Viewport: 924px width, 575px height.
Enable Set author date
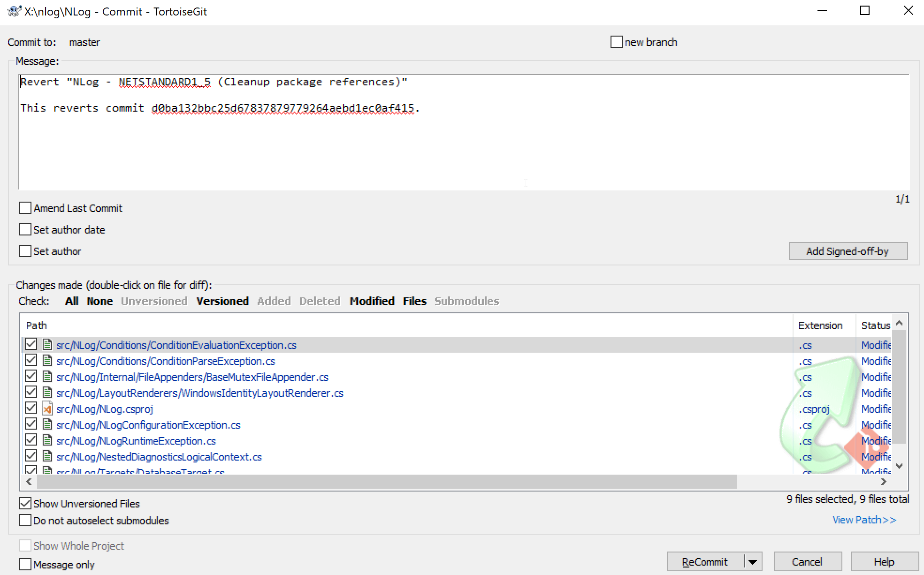coord(25,229)
